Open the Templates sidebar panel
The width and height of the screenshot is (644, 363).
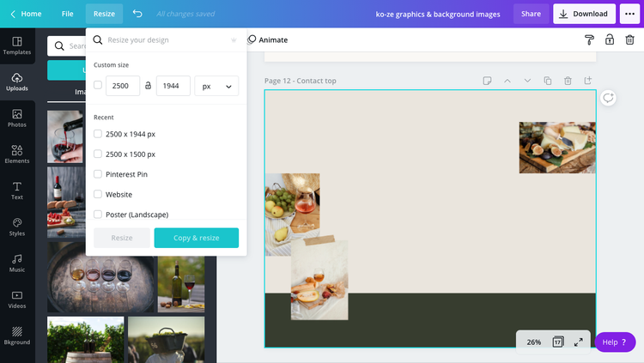click(x=17, y=45)
